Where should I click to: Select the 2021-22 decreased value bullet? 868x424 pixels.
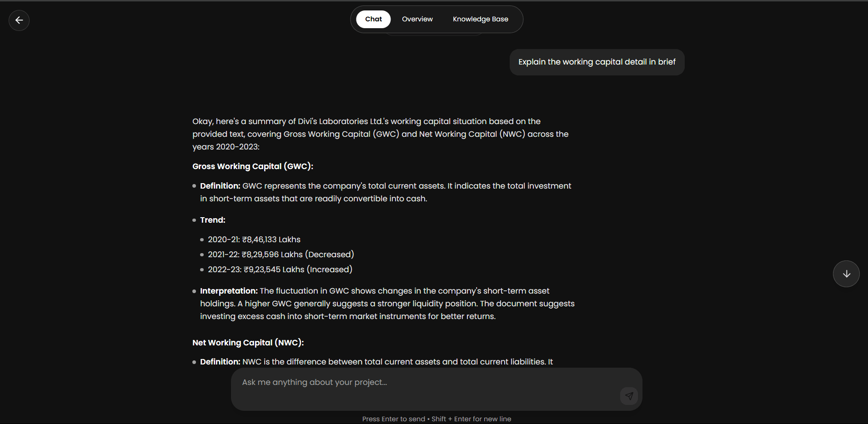tap(281, 254)
